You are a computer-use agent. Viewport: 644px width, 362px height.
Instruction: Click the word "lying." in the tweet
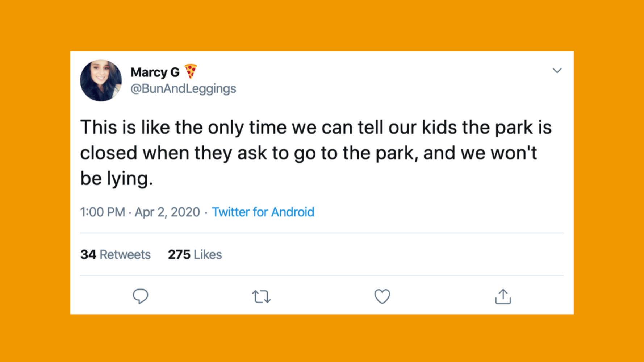point(130,179)
